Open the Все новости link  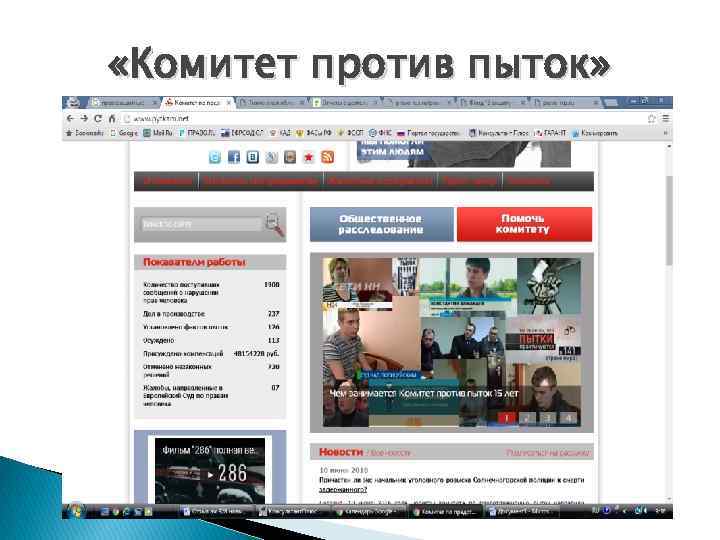[389, 453]
